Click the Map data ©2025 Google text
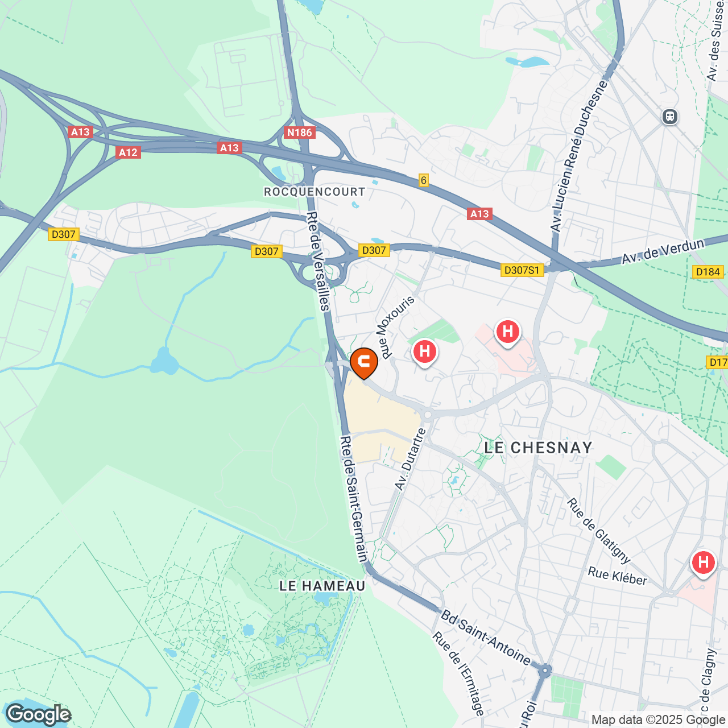The height and width of the screenshot is (728, 728). click(659, 720)
